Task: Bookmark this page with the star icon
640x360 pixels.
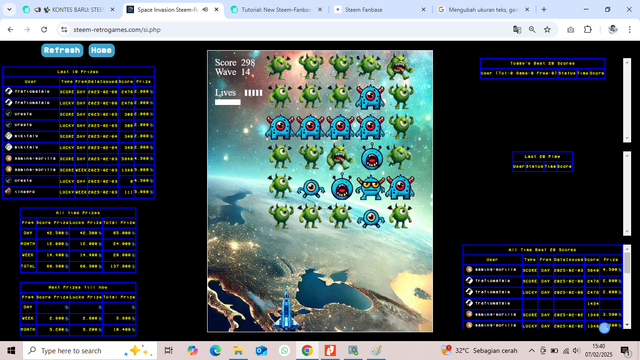Action: 547,29
